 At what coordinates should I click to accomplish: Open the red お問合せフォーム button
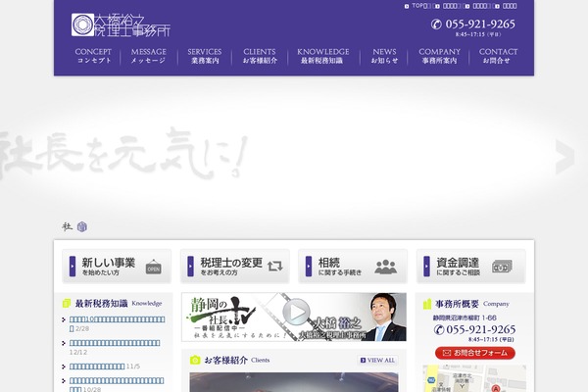coord(475,353)
